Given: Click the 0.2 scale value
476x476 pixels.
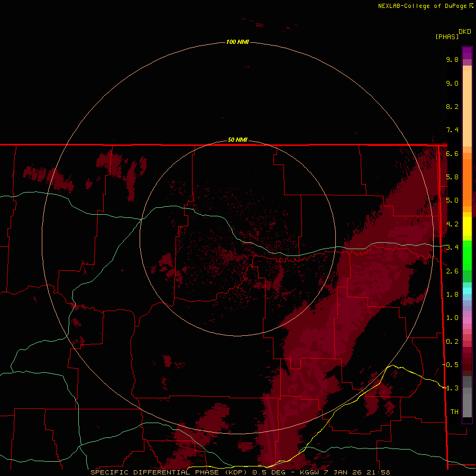Looking at the screenshot, I should coord(452,342).
